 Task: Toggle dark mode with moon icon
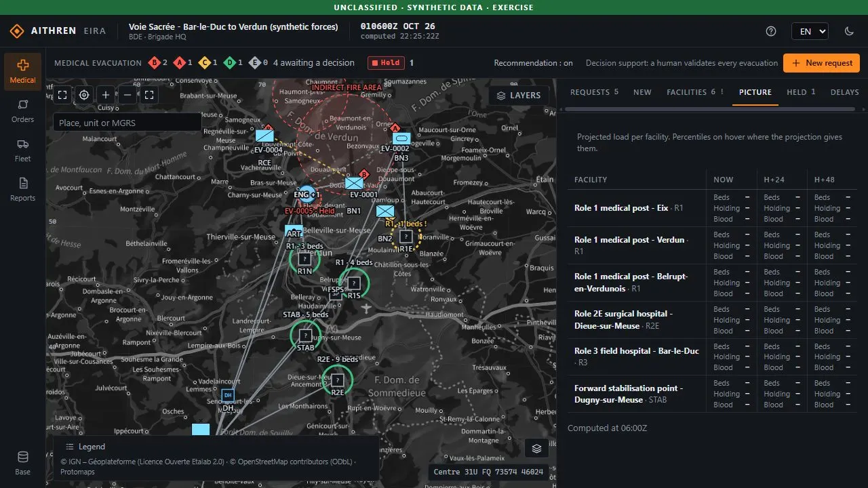point(849,31)
